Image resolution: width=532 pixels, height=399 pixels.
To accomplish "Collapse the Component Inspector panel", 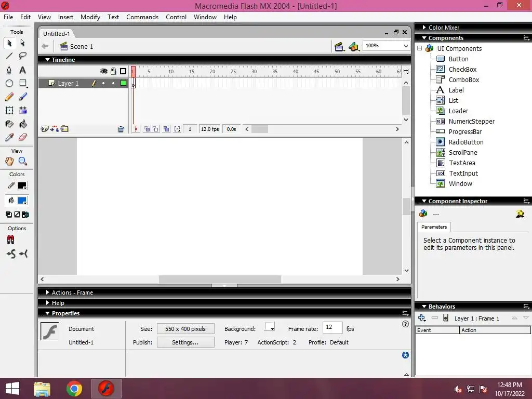I will tap(424, 201).
